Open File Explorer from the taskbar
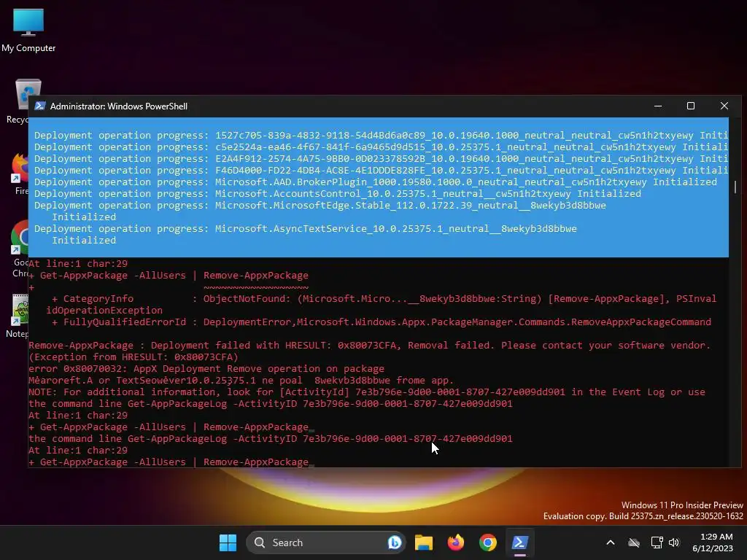Viewport: 747px width, 560px height. [424, 542]
